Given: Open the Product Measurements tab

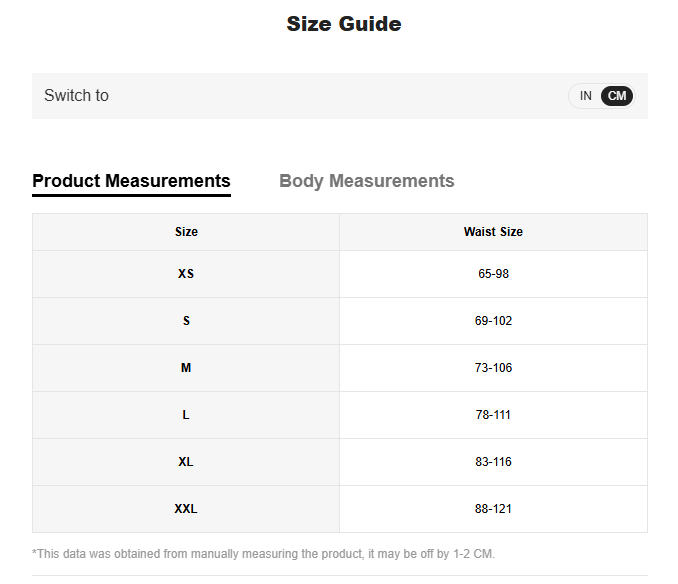Looking at the screenshot, I should pyautogui.click(x=131, y=181).
